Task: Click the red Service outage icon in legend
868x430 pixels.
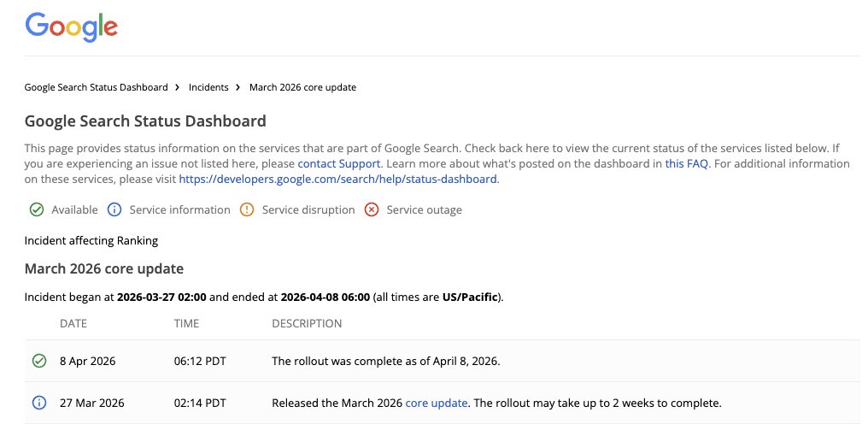Action: click(372, 210)
